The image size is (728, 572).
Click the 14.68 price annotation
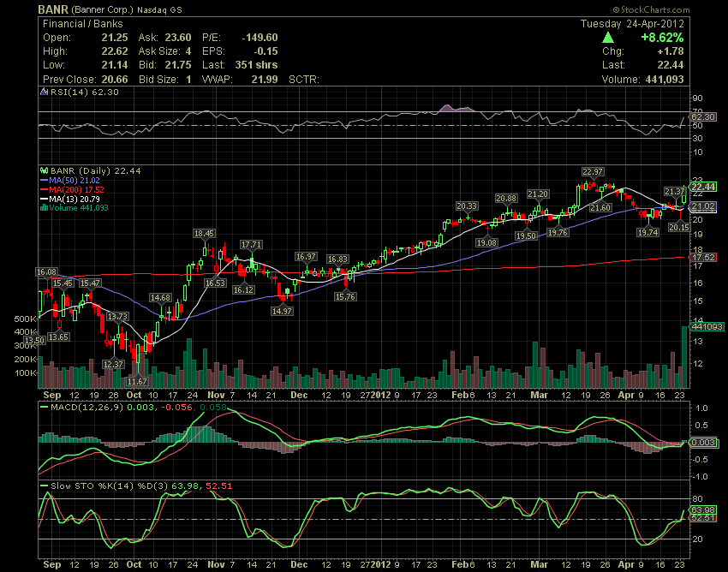[160, 298]
